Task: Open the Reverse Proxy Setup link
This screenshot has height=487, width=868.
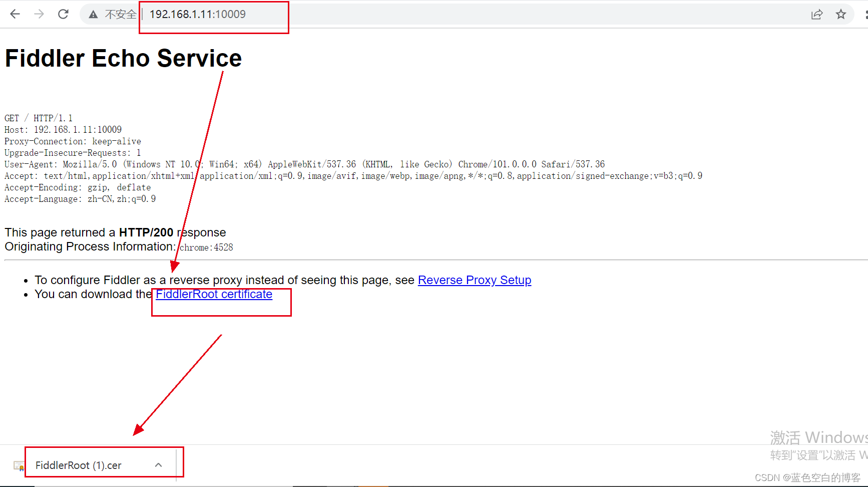Action: tap(475, 280)
